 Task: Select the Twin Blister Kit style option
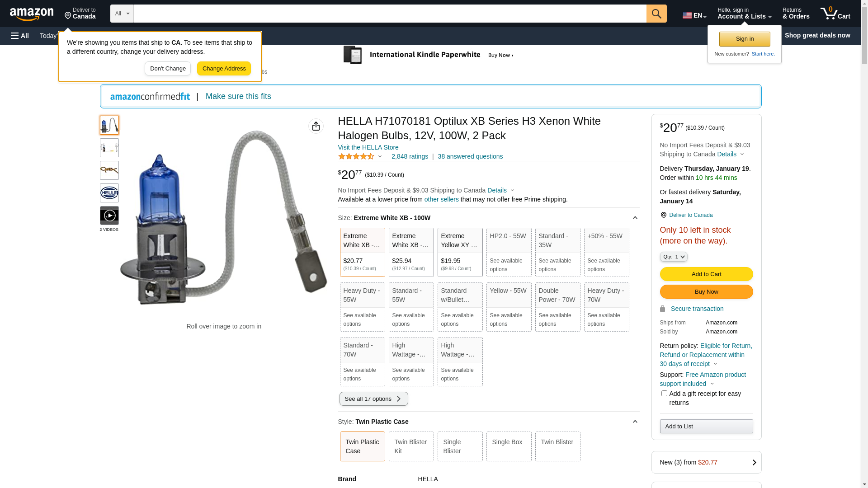[411, 446]
